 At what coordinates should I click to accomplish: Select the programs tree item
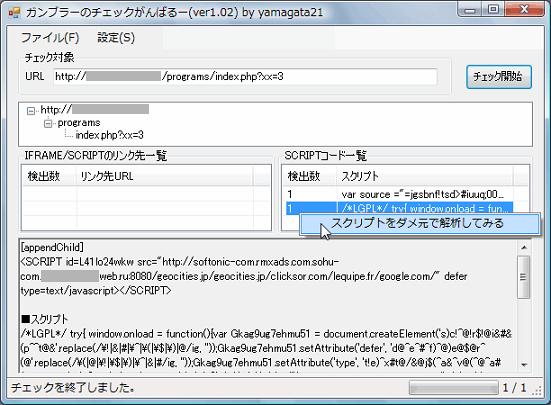79,123
